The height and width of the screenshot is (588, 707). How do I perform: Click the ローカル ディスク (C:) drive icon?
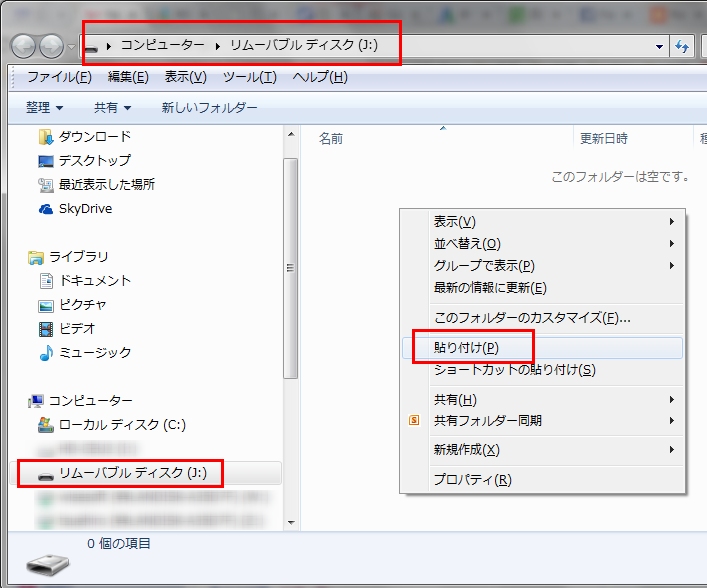click(x=45, y=424)
